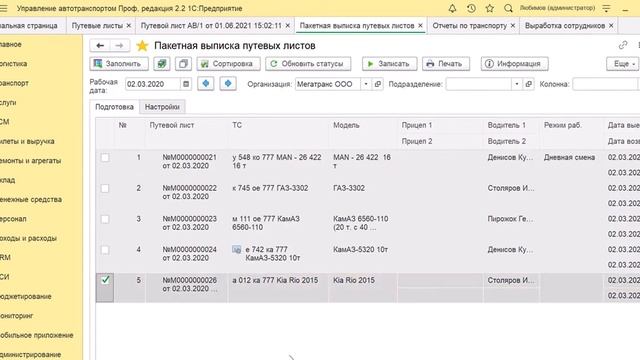Screen dimensions: 640x360
Task: Close the Путевой лист АВ/1 tab
Action: 288,25
